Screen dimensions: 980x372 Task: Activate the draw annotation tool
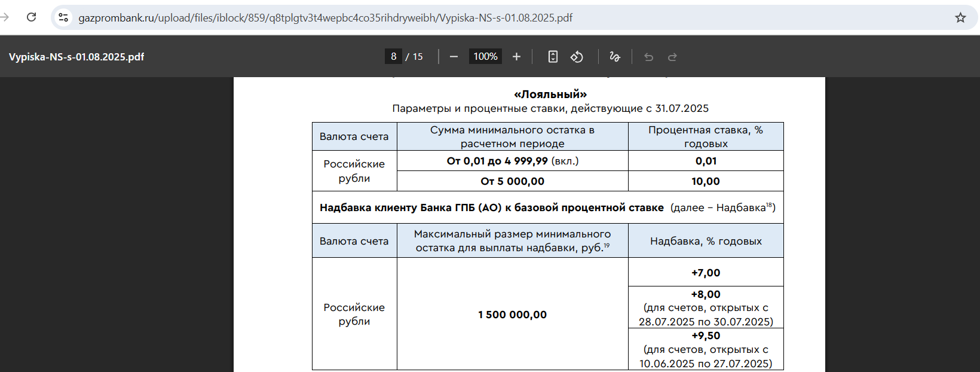[615, 57]
